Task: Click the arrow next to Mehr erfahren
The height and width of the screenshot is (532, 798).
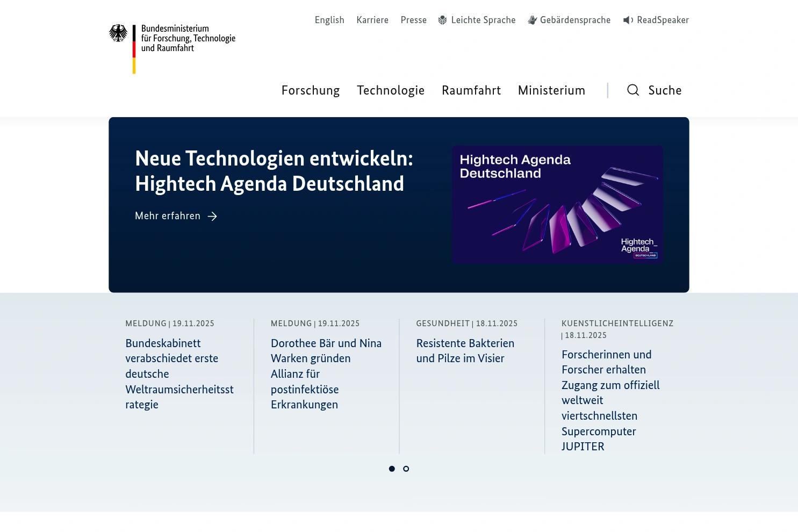Action: (x=213, y=216)
